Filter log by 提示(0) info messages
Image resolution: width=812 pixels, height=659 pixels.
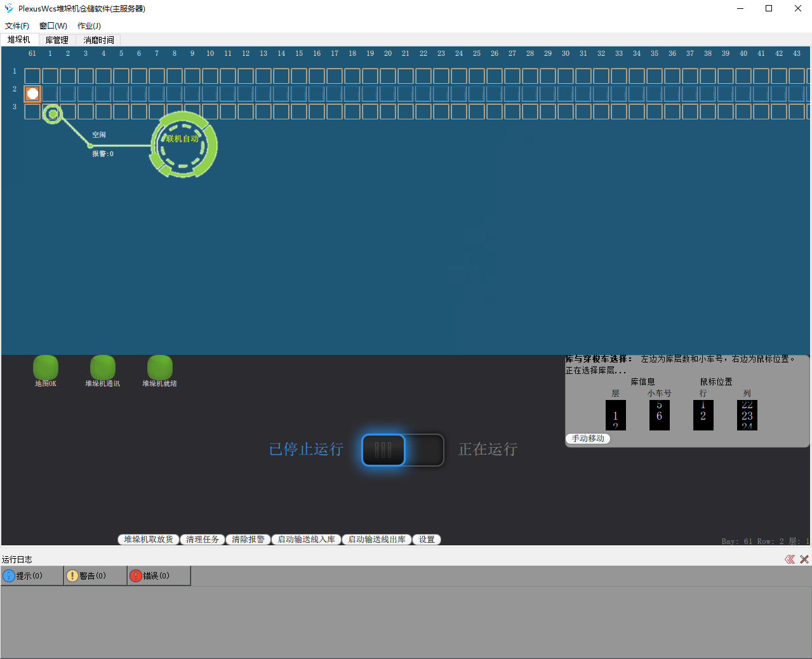[x=32, y=576]
